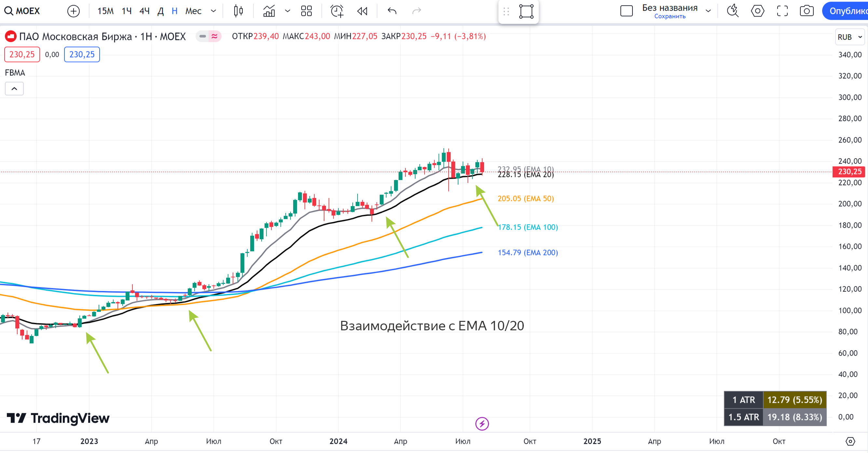The width and height of the screenshot is (868, 453).
Task: Collapse the FBMA indicator legend
Action: pyautogui.click(x=14, y=89)
